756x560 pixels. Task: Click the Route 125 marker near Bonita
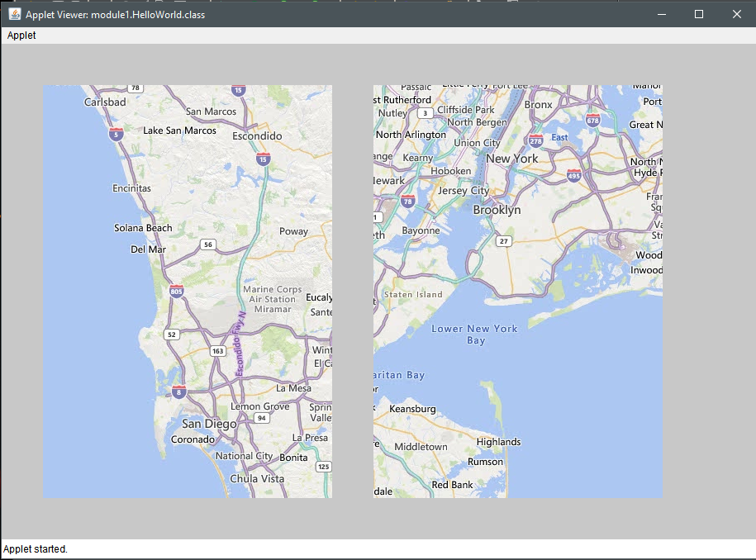[x=323, y=466]
